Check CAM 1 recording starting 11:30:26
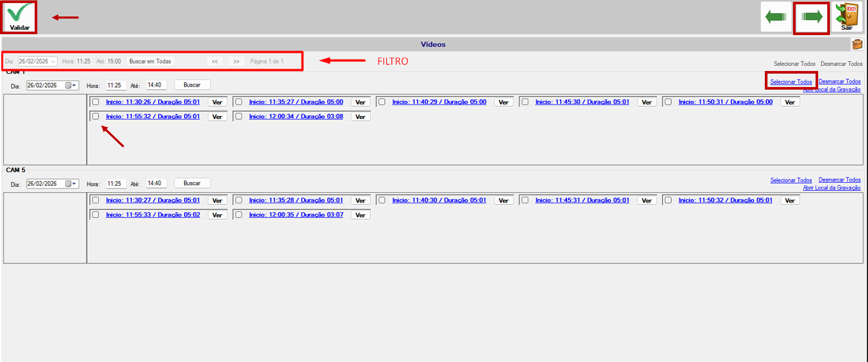 [x=96, y=102]
